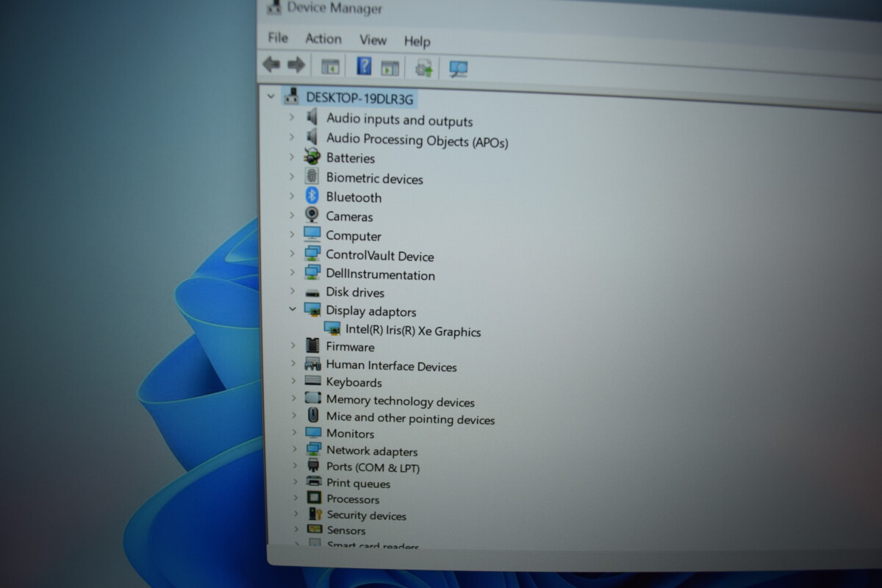The width and height of the screenshot is (882, 588).
Task: Select the Firmware label
Action: pyautogui.click(x=351, y=347)
